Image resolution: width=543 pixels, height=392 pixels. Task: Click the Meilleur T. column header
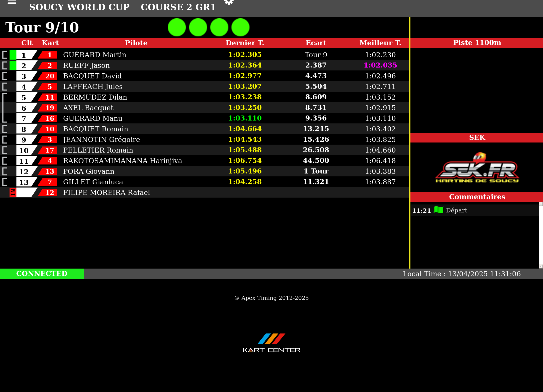[x=380, y=43]
